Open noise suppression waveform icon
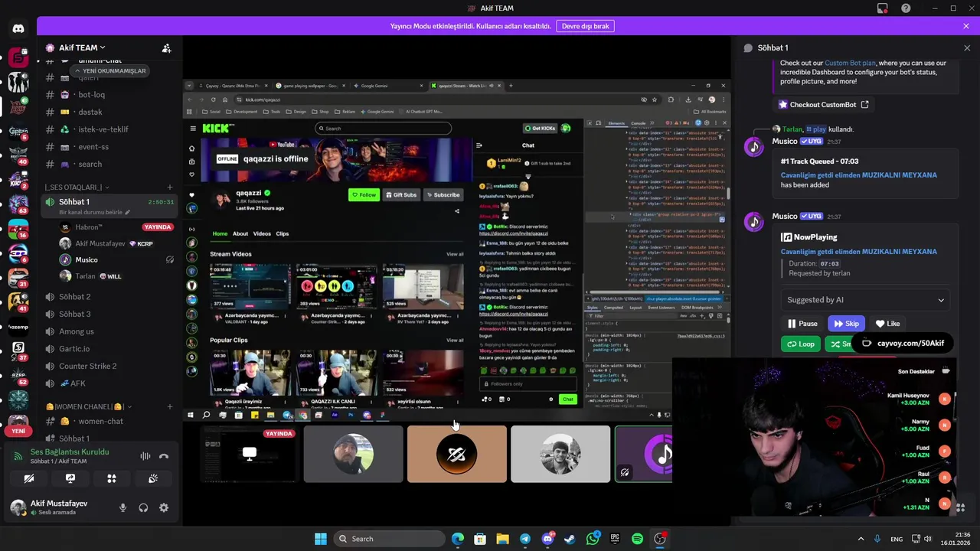The height and width of the screenshot is (551, 980). click(145, 456)
